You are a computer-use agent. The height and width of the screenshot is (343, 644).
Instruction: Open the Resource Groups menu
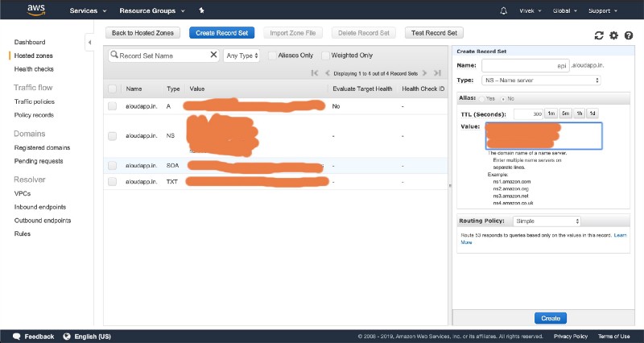[x=152, y=10]
